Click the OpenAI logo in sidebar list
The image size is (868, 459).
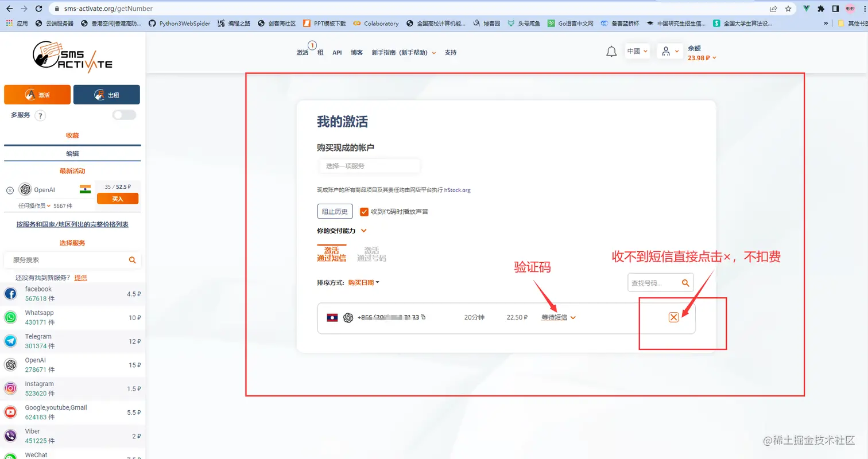10,364
